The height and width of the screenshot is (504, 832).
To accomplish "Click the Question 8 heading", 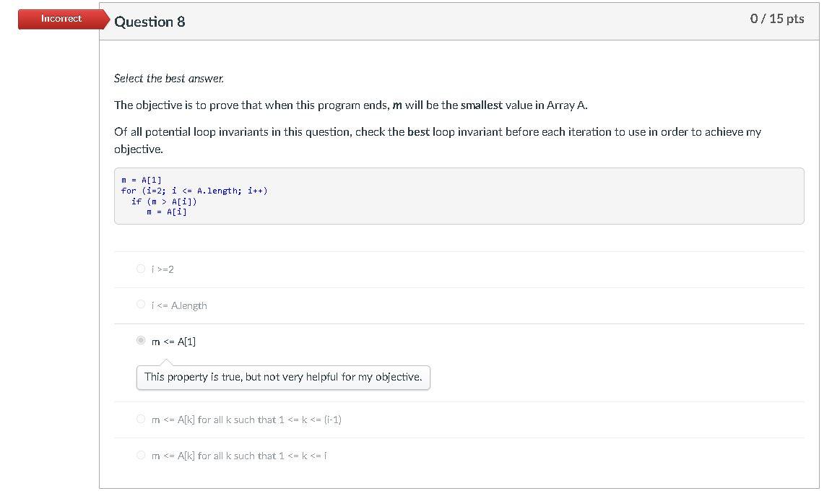I will pos(149,22).
